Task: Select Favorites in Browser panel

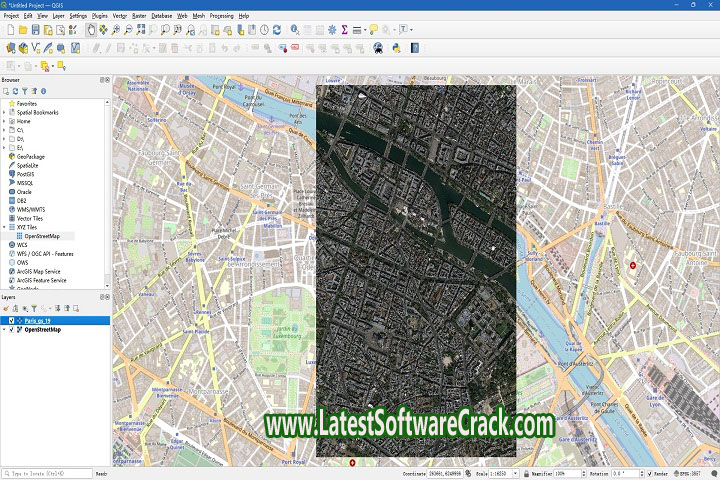Action: click(26, 104)
